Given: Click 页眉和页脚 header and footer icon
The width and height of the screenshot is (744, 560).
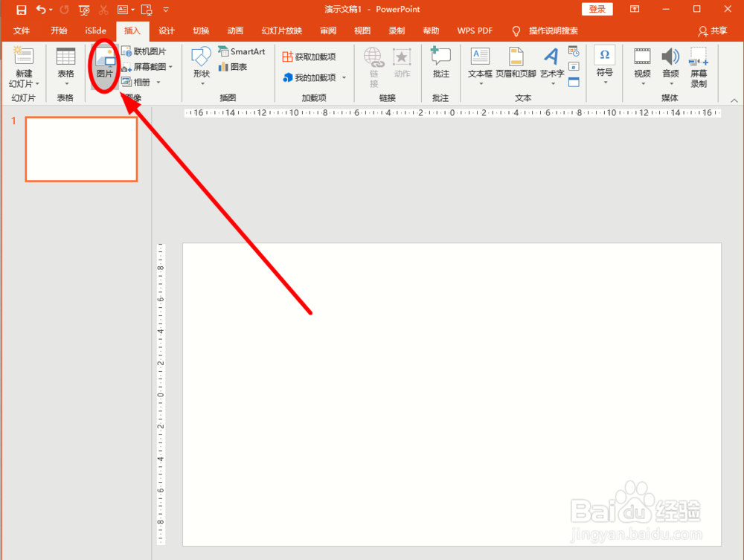Looking at the screenshot, I should 516,57.
